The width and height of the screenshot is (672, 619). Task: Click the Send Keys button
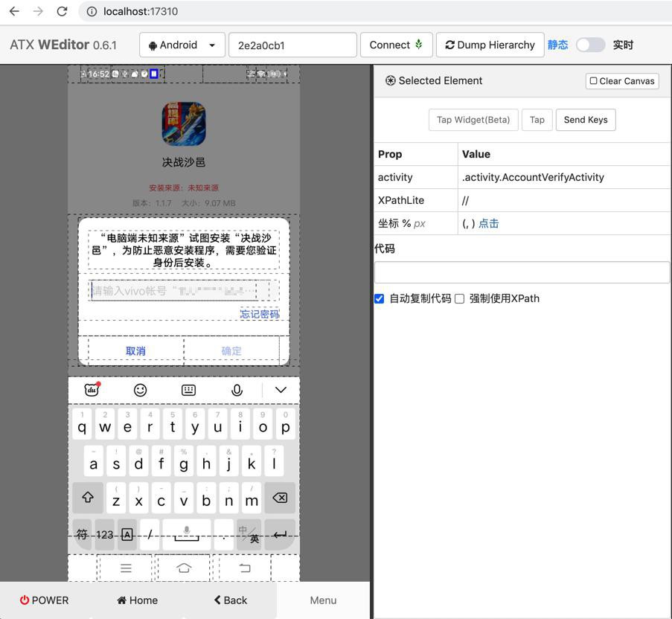[586, 120]
